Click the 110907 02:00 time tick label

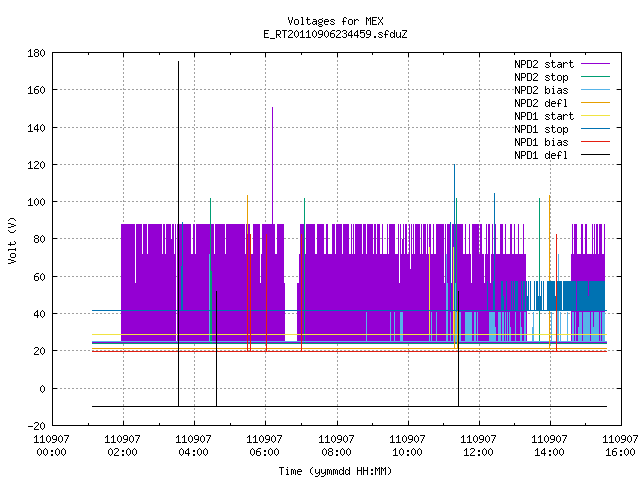(x=122, y=445)
